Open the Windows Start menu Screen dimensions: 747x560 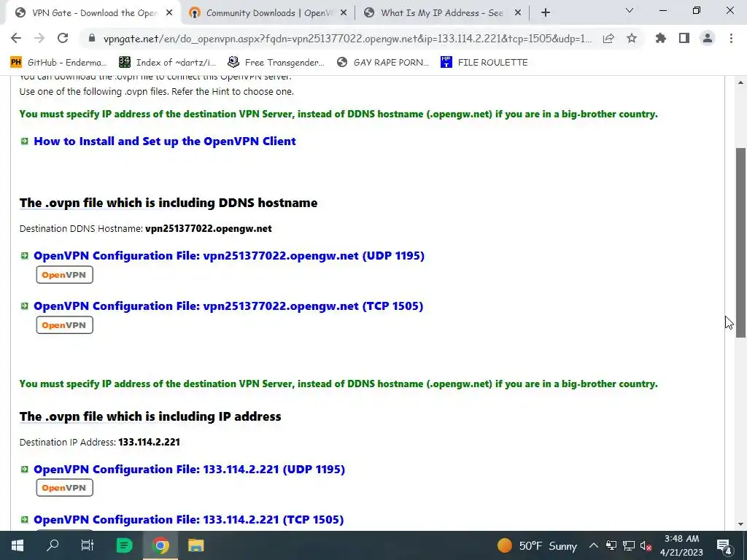[18, 545]
